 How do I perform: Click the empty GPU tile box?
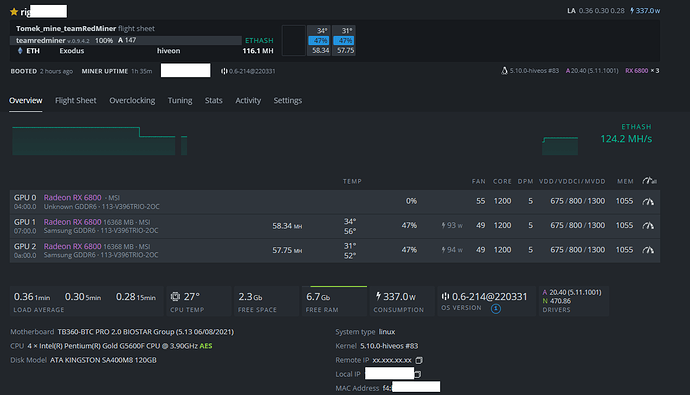click(294, 40)
